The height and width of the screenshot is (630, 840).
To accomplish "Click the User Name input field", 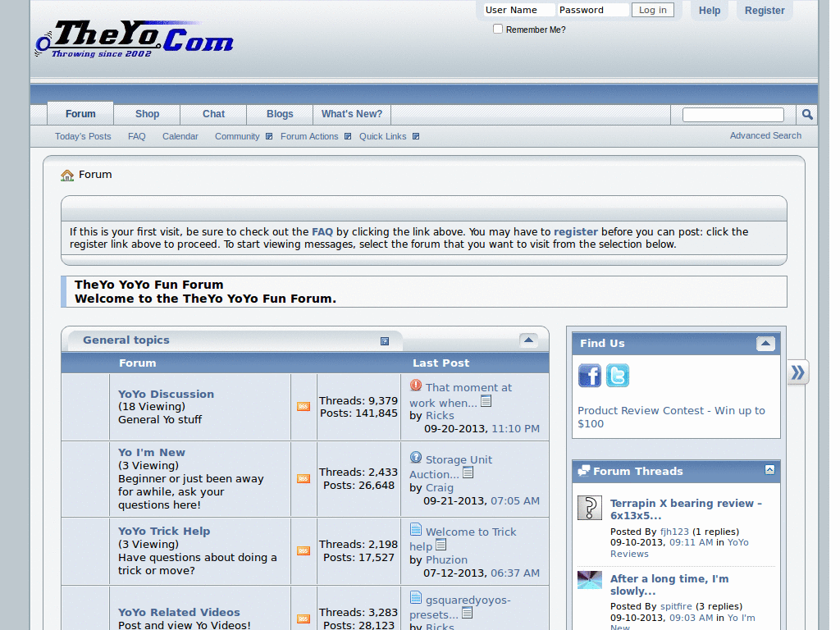I will click(x=518, y=10).
